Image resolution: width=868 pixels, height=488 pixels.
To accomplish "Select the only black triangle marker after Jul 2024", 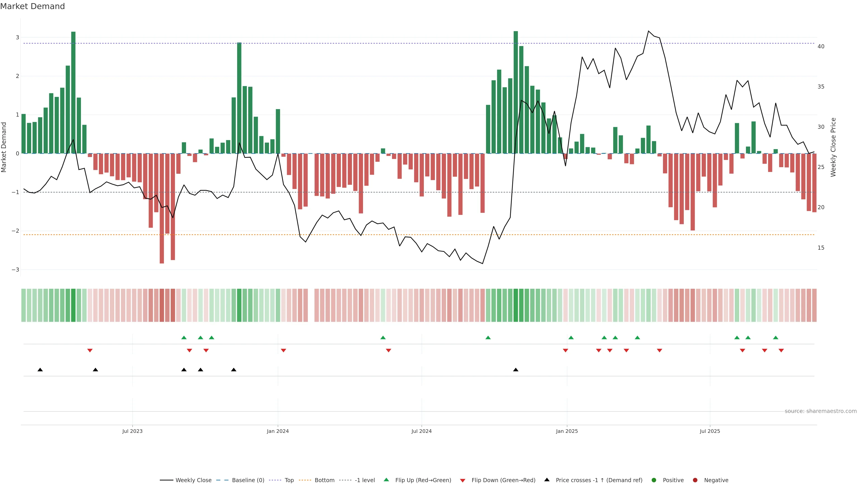I will coord(516,370).
